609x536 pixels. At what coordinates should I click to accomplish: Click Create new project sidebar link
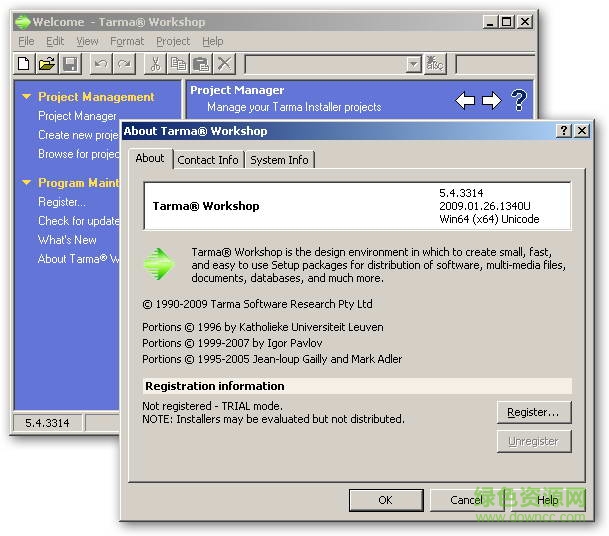(x=78, y=135)
